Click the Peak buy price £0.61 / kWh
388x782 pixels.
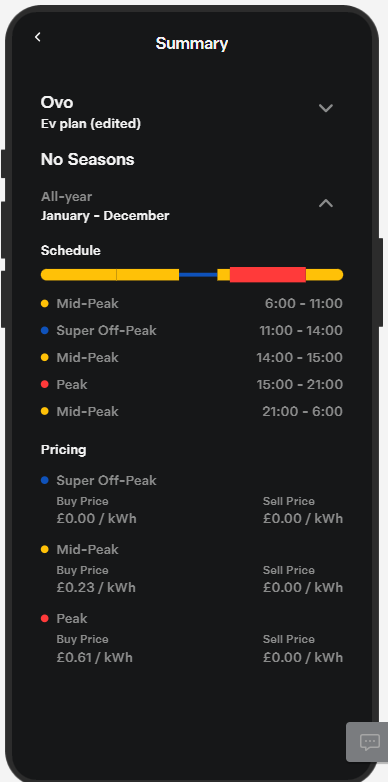pyautogui.click(x=95, y=657)
